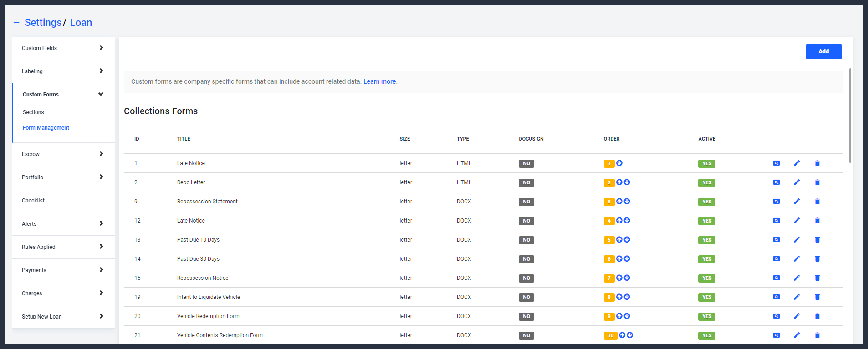Expand the Alerts section

tap(63, 224)
